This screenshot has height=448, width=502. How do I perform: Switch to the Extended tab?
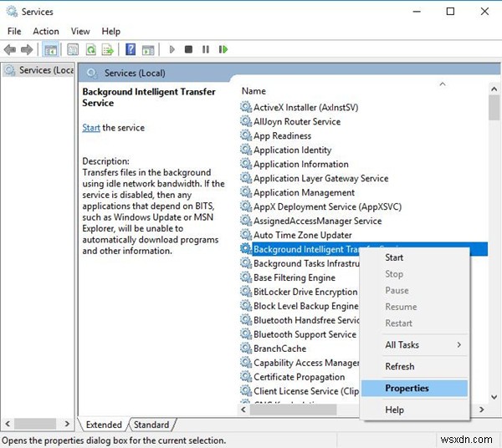pyautogui.click(x=104, y=425)
